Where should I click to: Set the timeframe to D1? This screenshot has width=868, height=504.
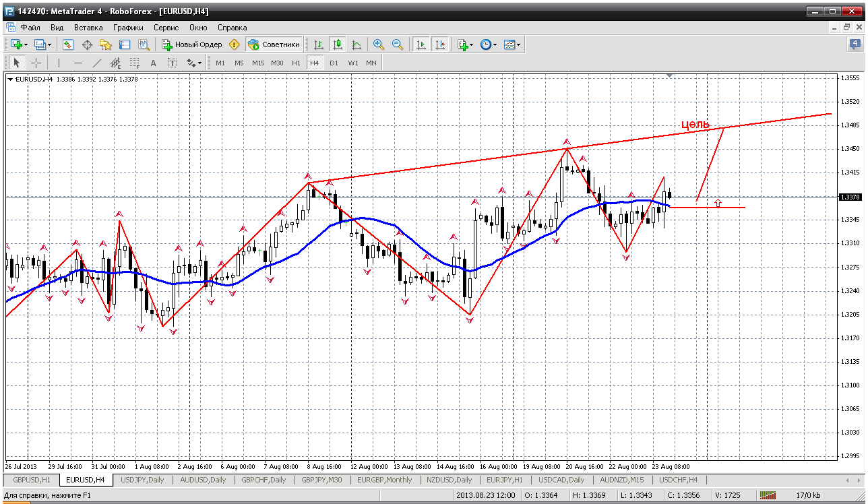[x=334, y=63]
